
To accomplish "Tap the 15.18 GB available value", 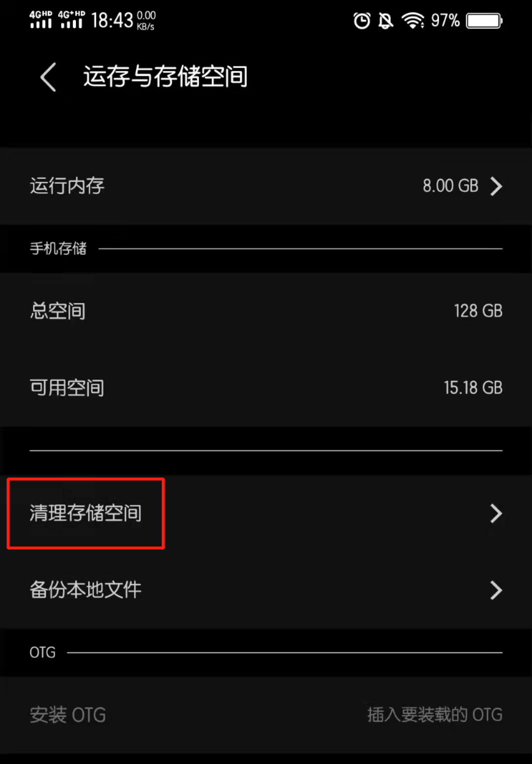I will (473, 388).
